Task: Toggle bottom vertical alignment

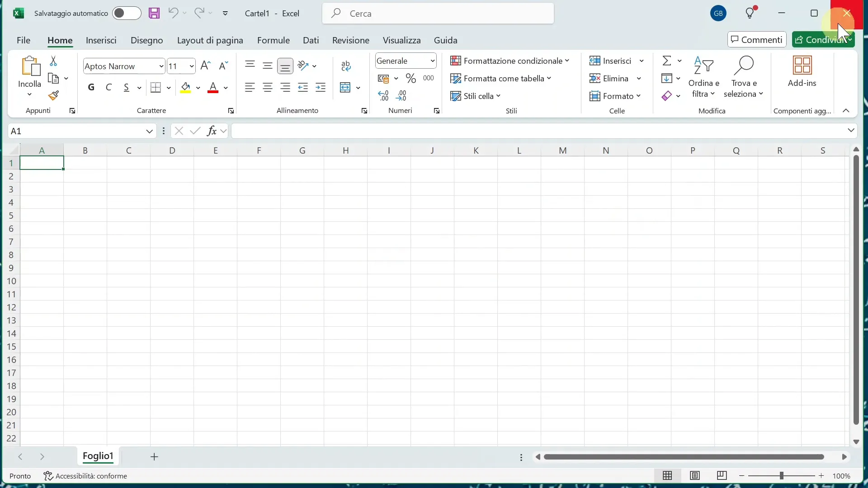Action: pyautogui.click(x=286, y=66)
